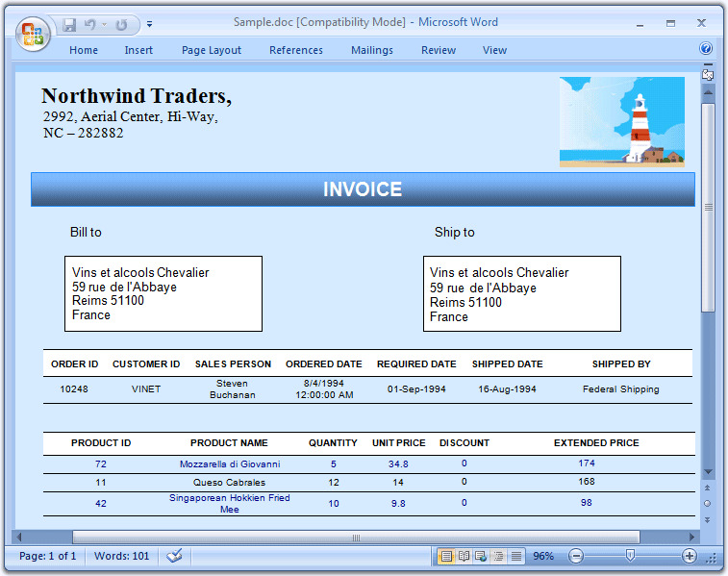Open the Review tab
Image resolution: width=728 pixels, height=576 pixels.
pos(439,50)
